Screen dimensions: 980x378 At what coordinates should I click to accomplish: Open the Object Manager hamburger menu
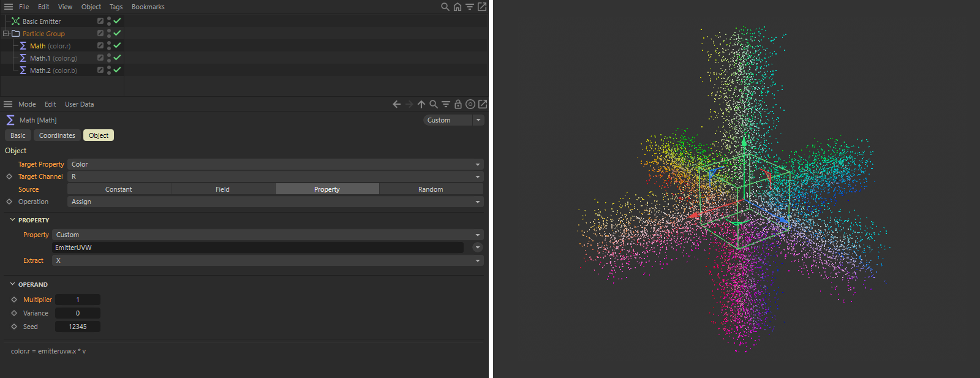tap(9, 7)
